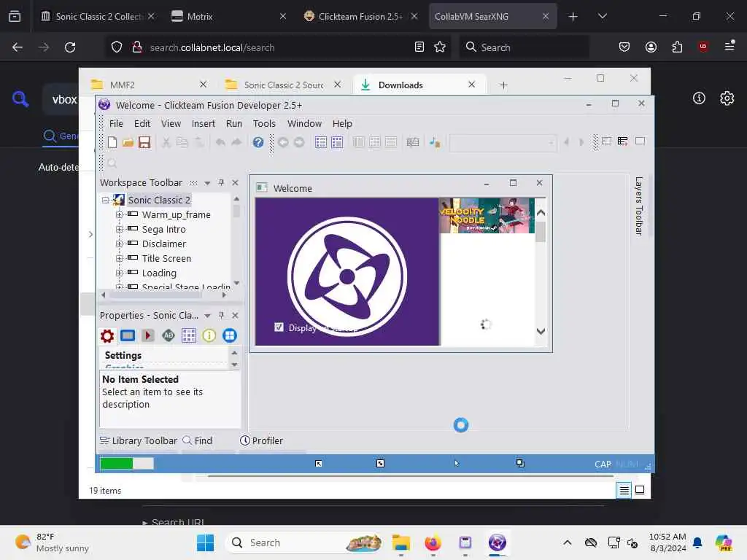Expand the Disclaimer tree node
The height and width of the screenshot is (560, 747).
click(x=119, y=244)
